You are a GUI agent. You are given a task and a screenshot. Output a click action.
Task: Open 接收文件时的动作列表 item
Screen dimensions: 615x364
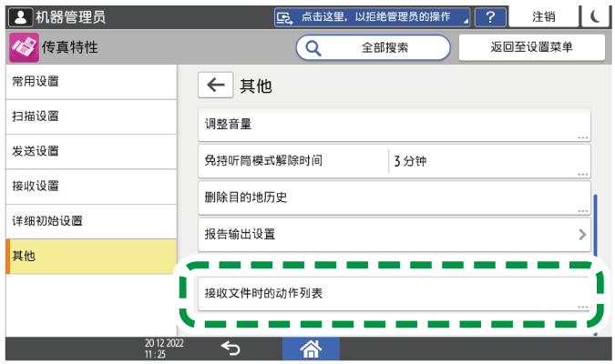[x=394, y=294]
